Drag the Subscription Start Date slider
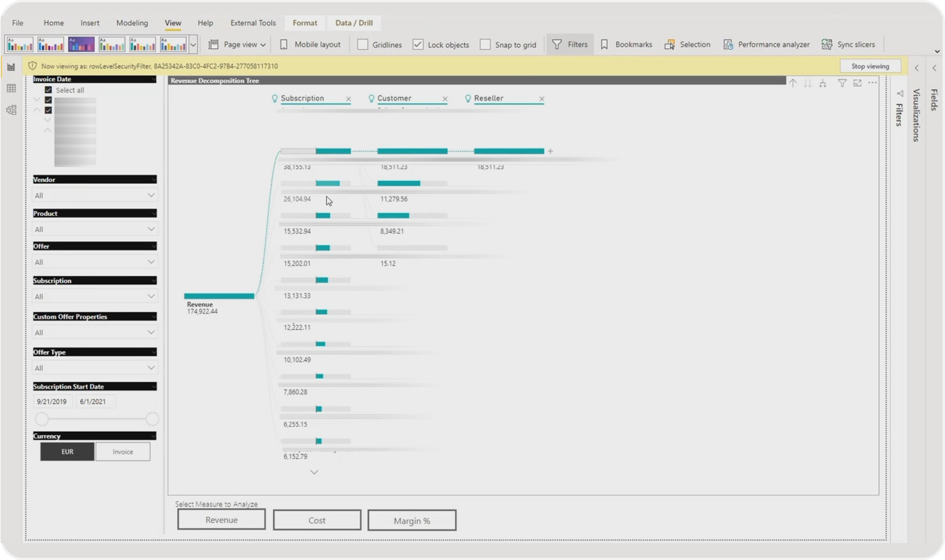 [41, 418]
